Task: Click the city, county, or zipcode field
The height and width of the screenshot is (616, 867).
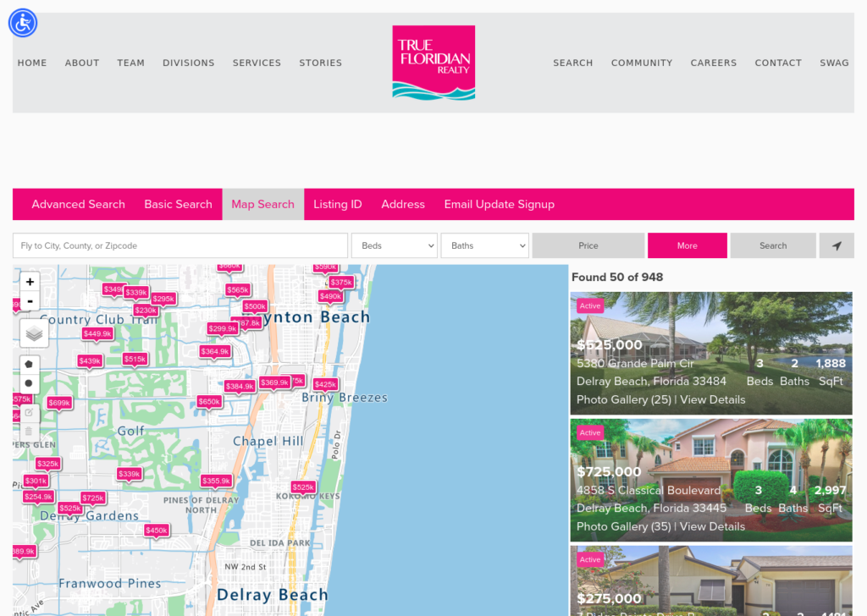Action: click(180, 246)
